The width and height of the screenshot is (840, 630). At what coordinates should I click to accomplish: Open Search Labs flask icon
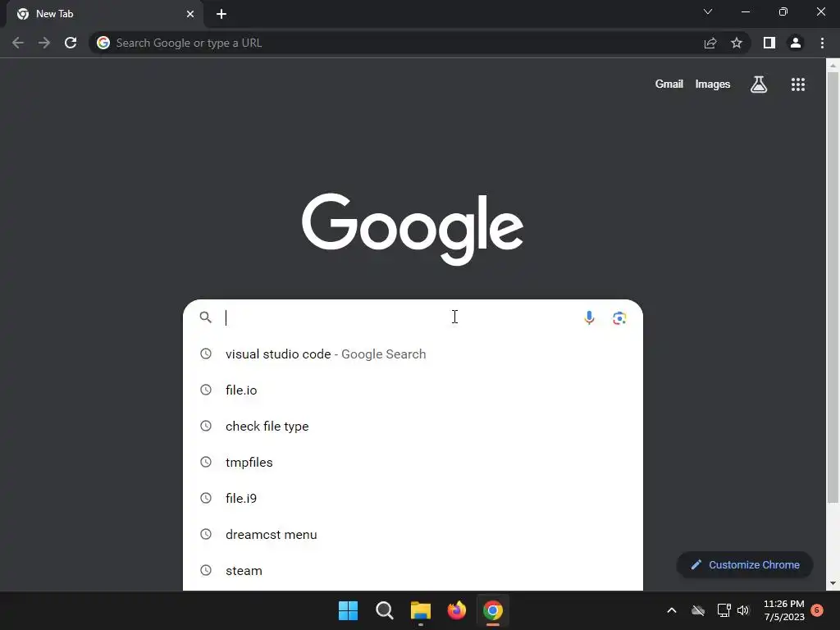point(759,84)
